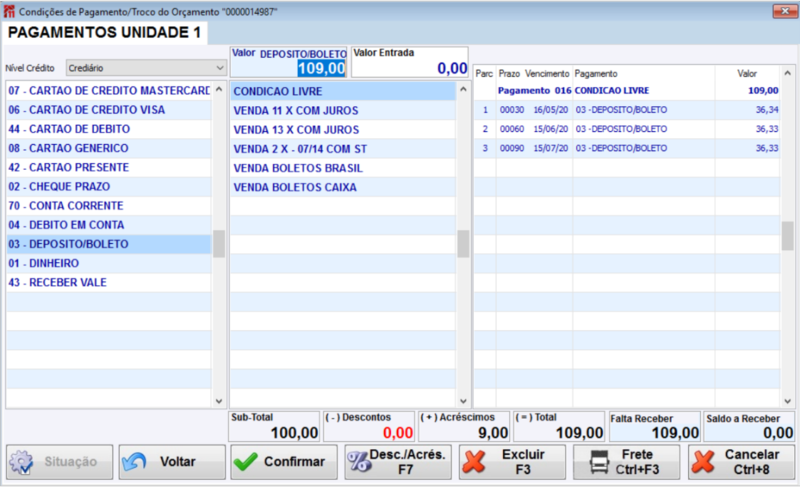Select 06 - CARTAO DE CREDITO VISA
Image resolution: width=800 pixels, height=487 pixels.
109,110
